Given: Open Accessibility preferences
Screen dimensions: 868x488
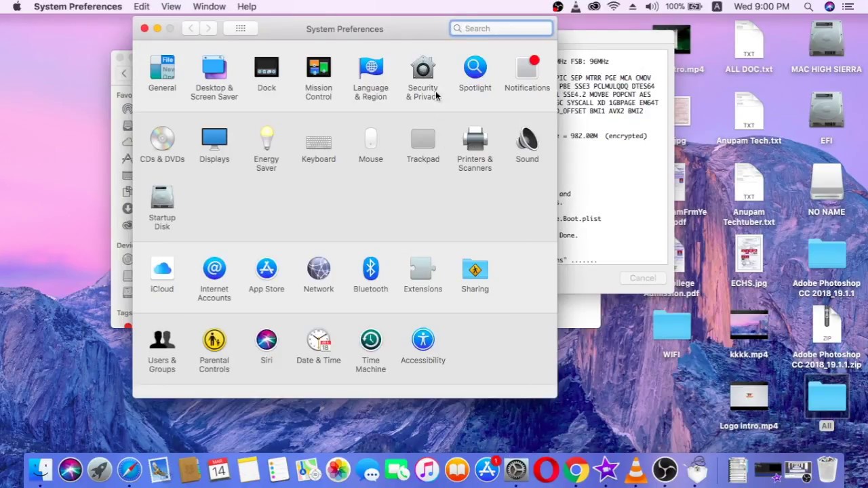Looking at the screenshot, I should tap(423, 346).
